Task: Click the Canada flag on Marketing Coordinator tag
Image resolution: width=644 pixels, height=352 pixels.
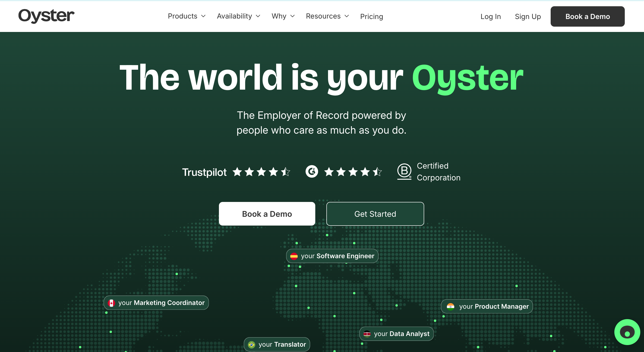Action: click(111, 303)
